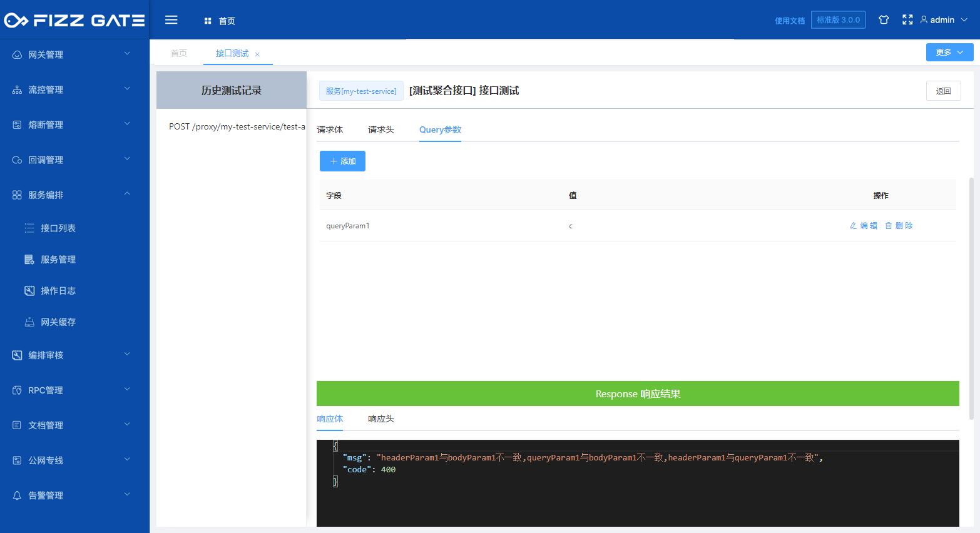
Task: Click the 操作日志 icon
Action: pyautogui.click(x=29, y=291)
